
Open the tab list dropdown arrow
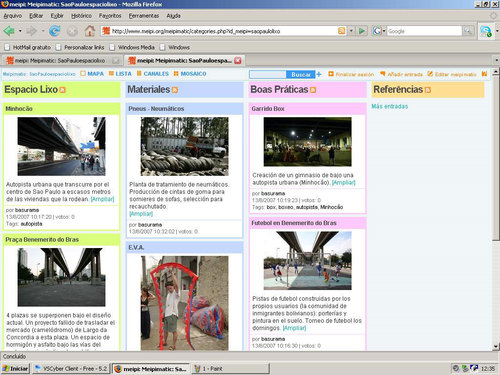(x=497, y=60)
